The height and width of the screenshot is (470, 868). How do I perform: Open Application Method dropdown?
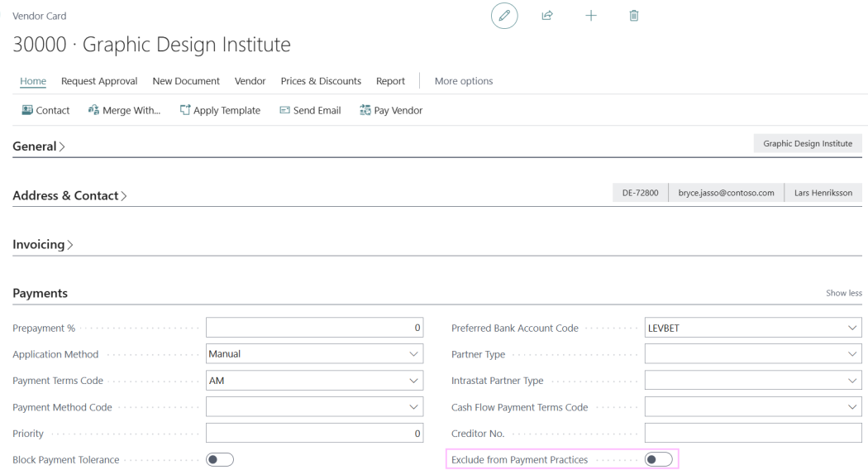click(413, 354)
